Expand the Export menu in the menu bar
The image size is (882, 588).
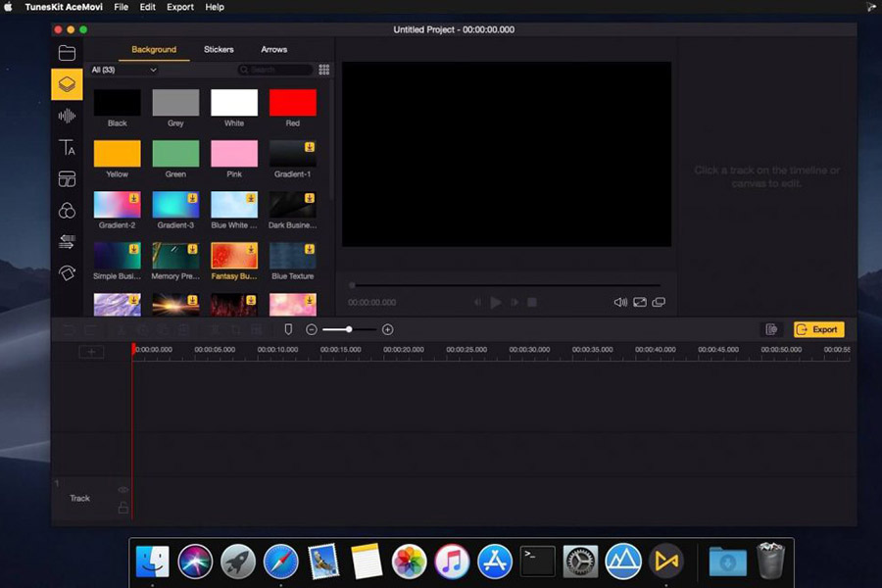(x=179, y=7)
